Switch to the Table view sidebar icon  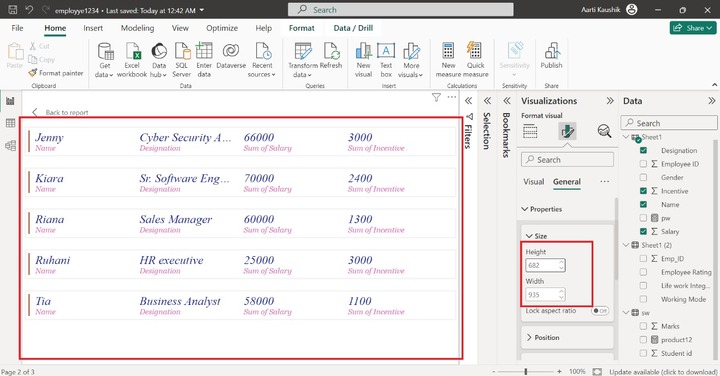[10, 123]
